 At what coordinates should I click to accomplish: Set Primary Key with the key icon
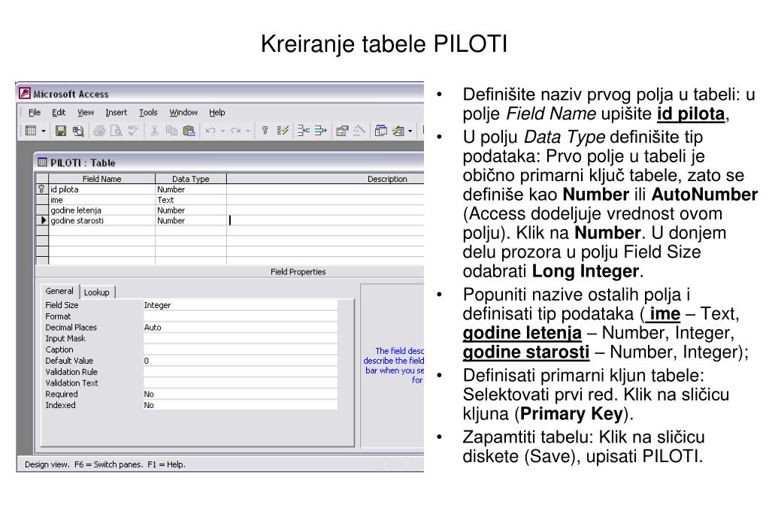point(265,131)
